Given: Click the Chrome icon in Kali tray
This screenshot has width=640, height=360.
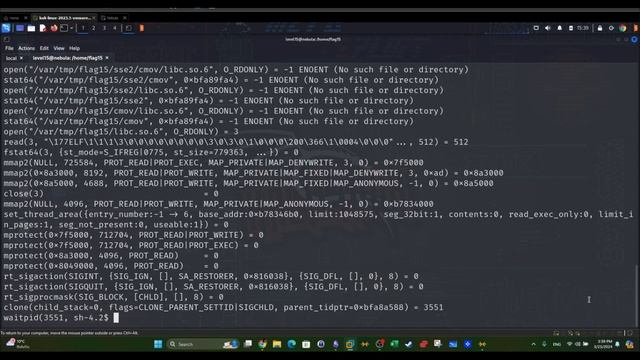Looking at the screenshot, I should 622,28.
